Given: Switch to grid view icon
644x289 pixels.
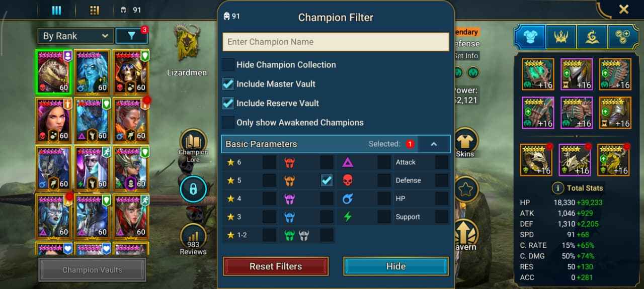Looking at the screenshot, I should coord(94,10).
